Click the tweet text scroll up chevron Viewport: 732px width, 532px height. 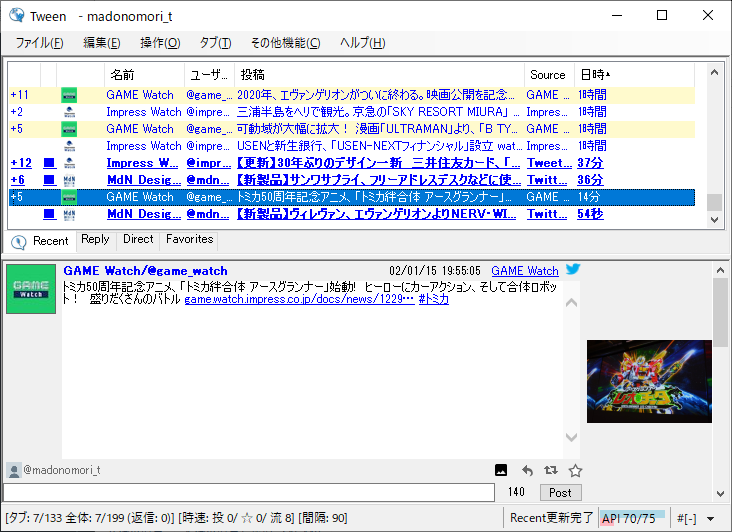(571, 302)
